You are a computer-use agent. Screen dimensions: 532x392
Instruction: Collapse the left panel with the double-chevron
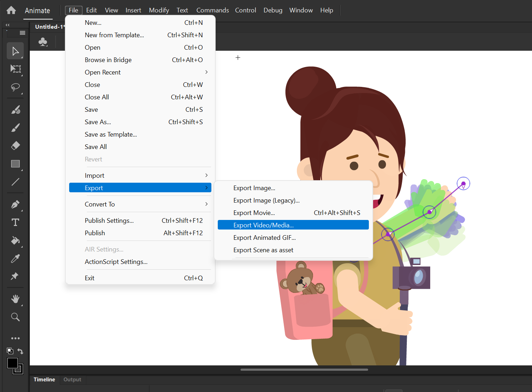tap(7, 25)
